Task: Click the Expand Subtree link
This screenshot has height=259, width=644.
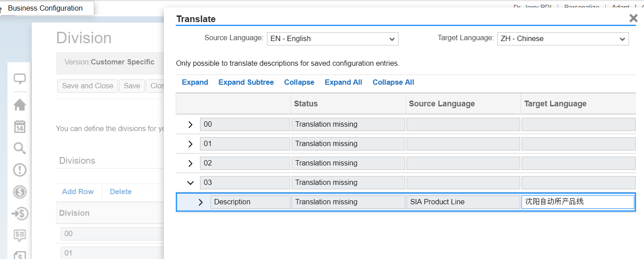Action: [x=246, y=83]
